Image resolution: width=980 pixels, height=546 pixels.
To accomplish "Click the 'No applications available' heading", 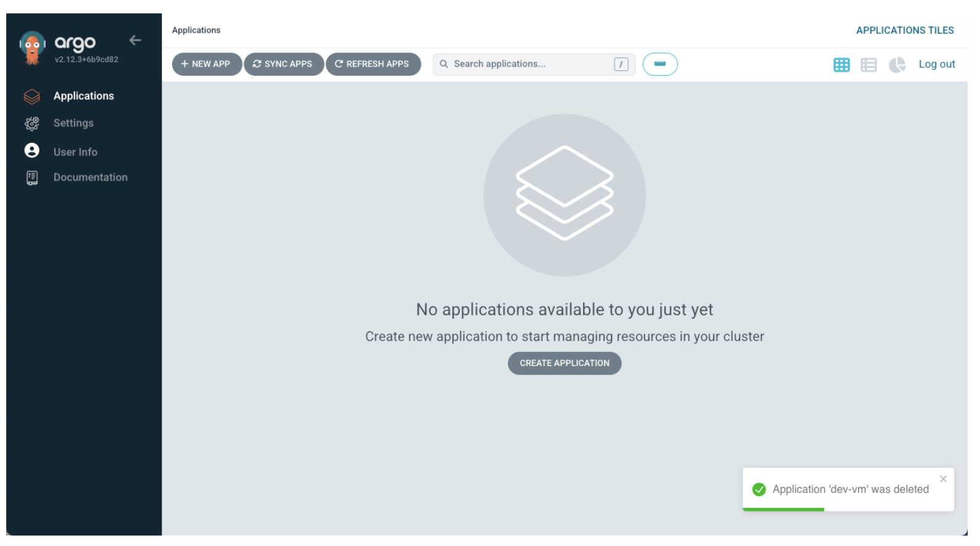I will coord(565,309).
